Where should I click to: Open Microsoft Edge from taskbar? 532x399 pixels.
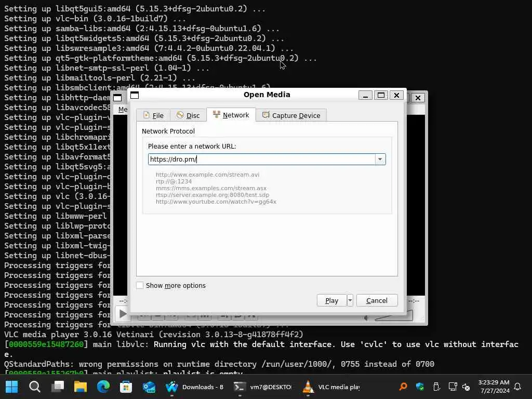click(x=103, y=387)
